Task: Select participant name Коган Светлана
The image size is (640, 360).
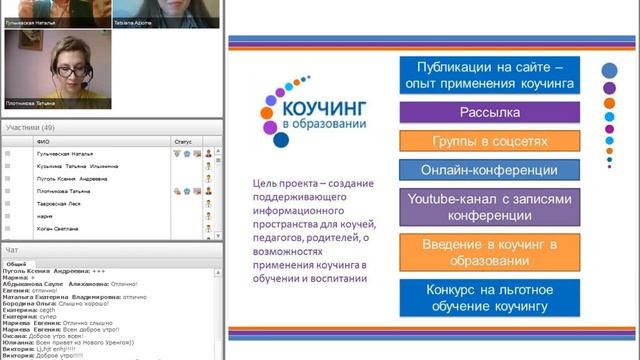Action: (x=57, y=229)
